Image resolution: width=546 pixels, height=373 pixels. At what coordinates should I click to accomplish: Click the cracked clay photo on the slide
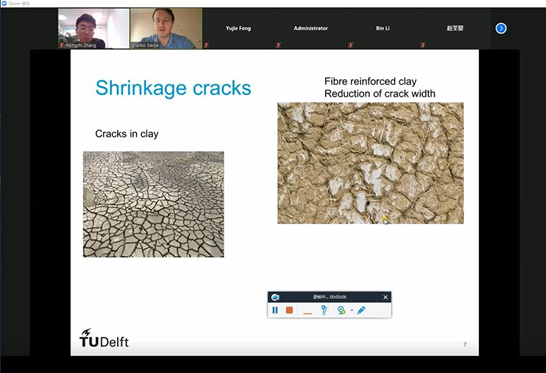[x=153, y=204]
